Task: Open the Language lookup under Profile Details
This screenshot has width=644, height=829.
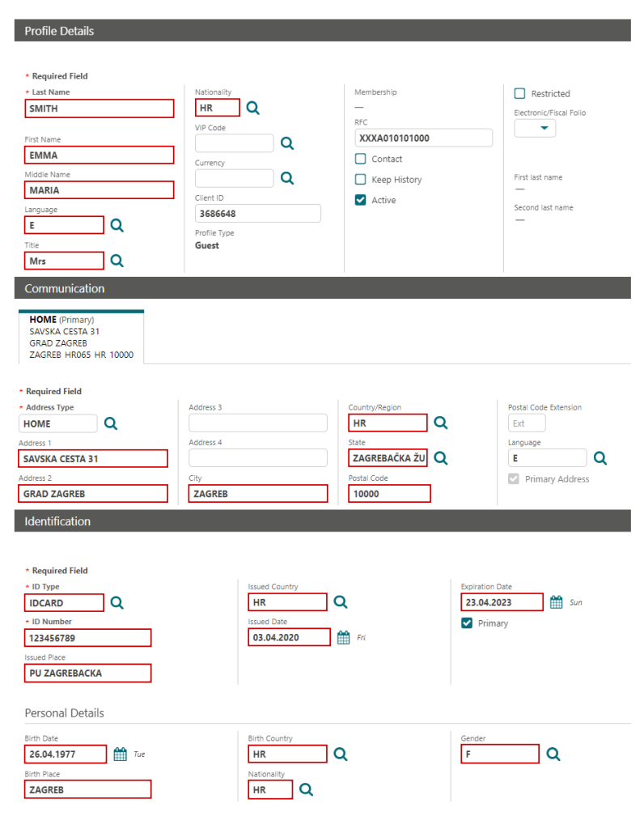Action: pyautogui.click(x=116, y=224)
